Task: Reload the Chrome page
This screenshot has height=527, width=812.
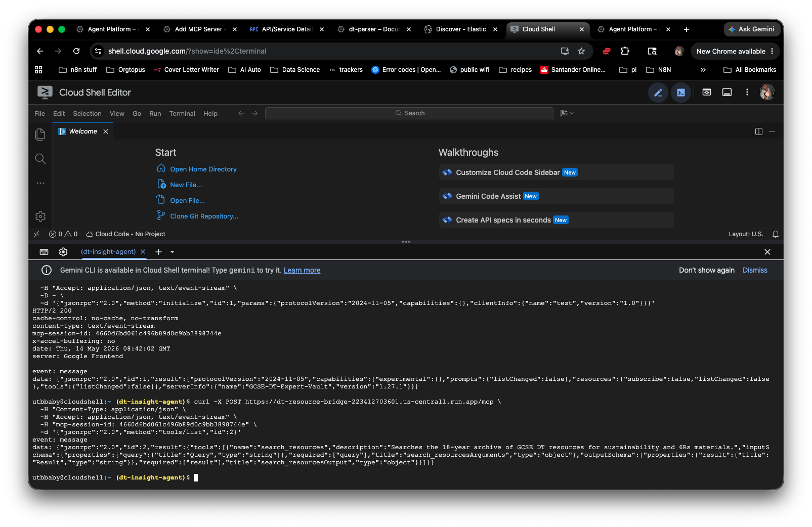Action: [76, 51]
